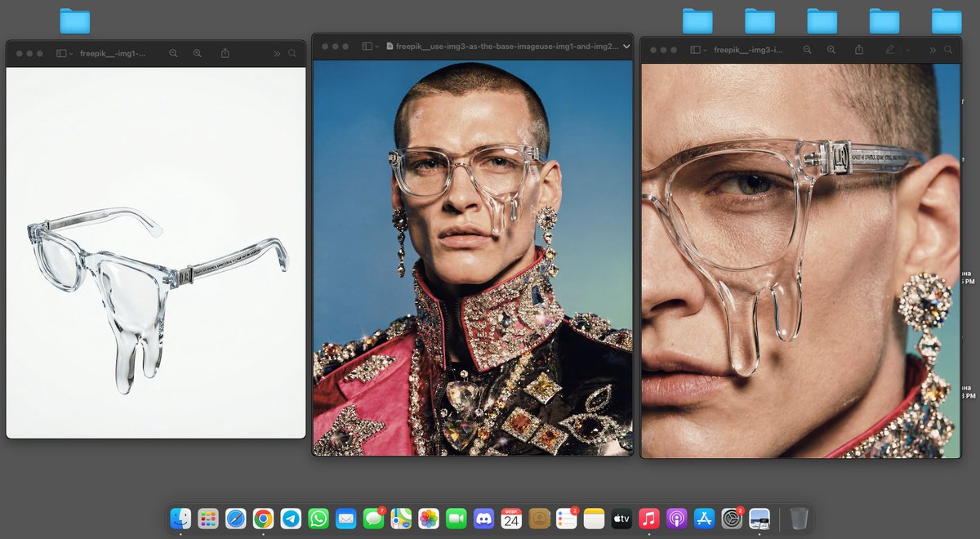Open Finder from the Dock
Viewport: 980px width, 539px height.
click(x=180, y=518)
